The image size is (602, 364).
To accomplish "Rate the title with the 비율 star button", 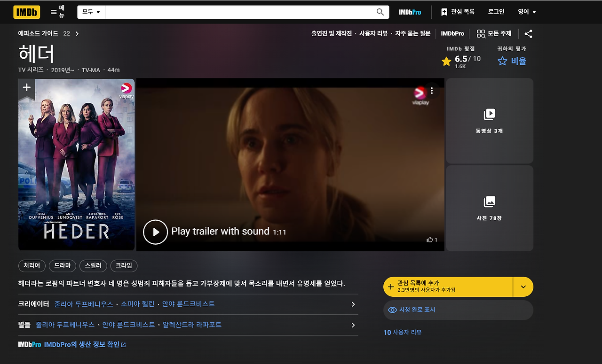I will [512, 61].
